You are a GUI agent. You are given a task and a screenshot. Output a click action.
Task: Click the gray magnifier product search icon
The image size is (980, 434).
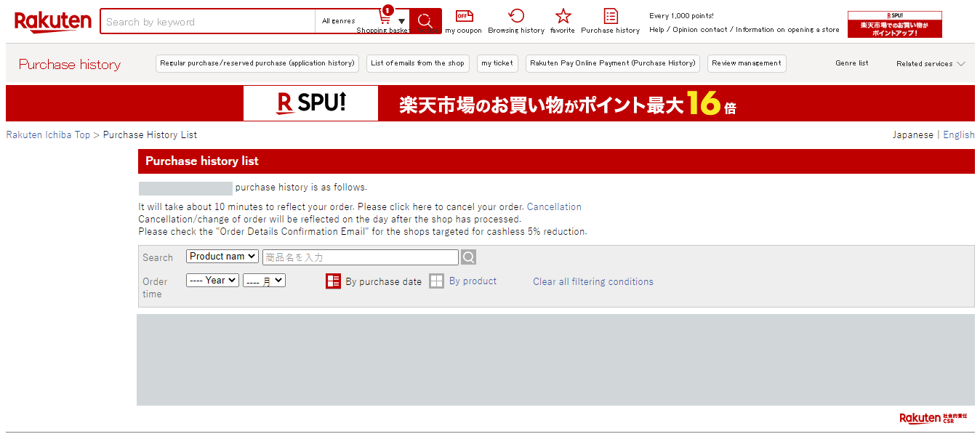pyautogui.click(x=469, y=257)
